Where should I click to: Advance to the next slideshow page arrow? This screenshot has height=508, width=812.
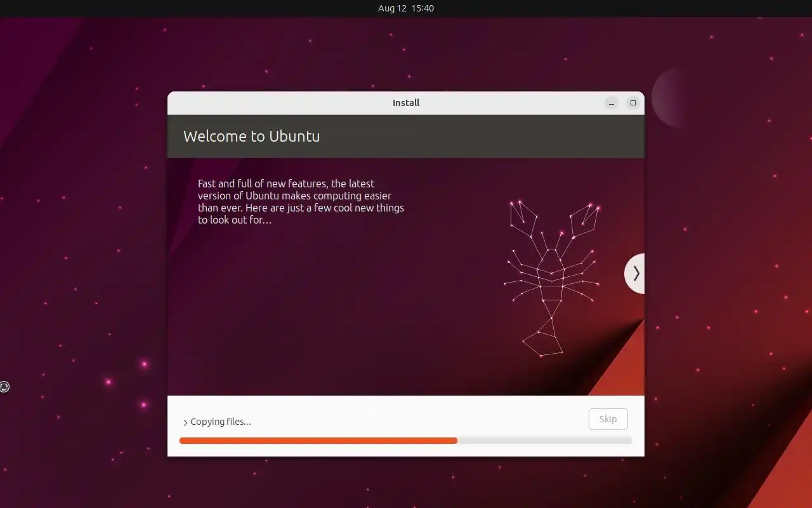(635, 274)
